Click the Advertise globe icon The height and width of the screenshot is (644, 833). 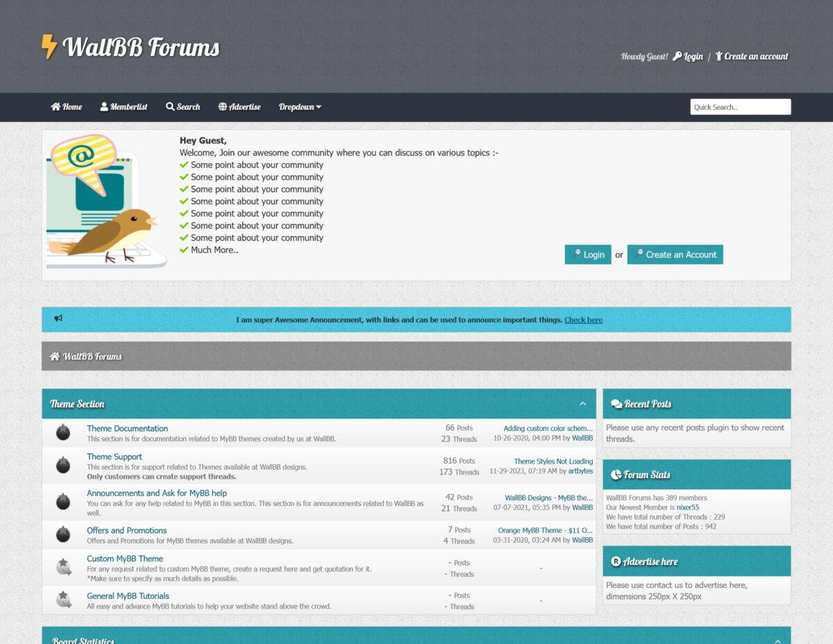[x=221, y=107]
